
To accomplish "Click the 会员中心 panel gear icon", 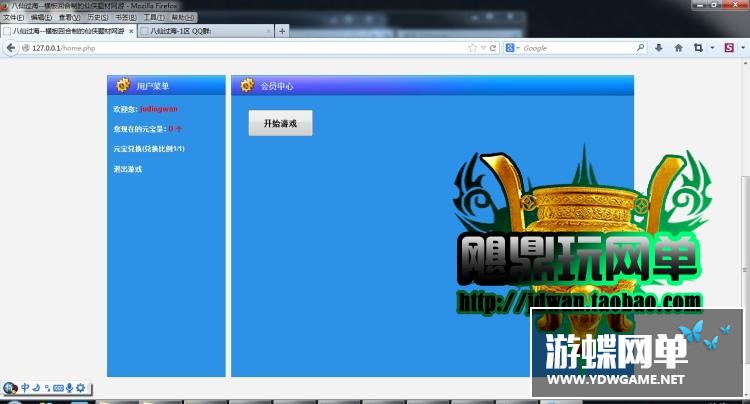I will pos(247,85).
